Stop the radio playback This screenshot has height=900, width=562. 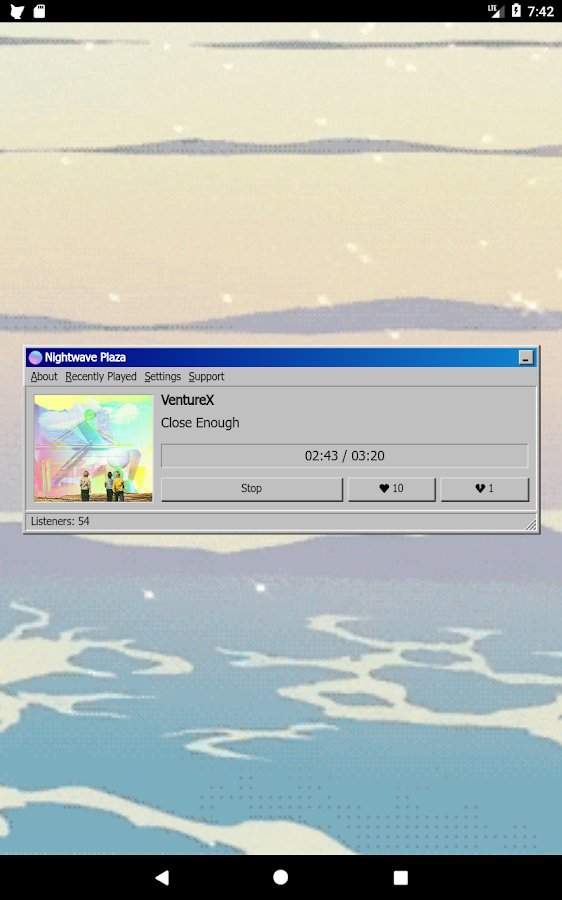[251, 489]
